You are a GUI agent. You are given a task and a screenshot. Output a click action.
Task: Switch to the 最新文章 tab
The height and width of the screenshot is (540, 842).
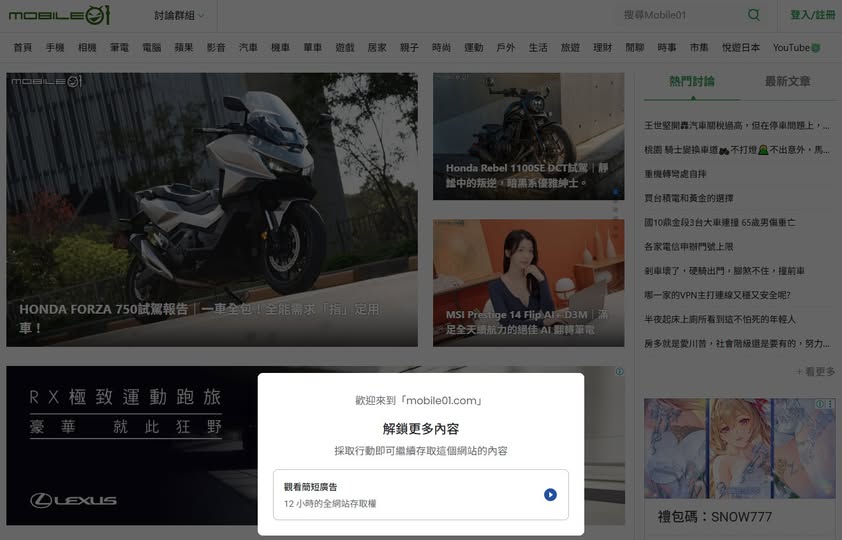pos(787,82)
